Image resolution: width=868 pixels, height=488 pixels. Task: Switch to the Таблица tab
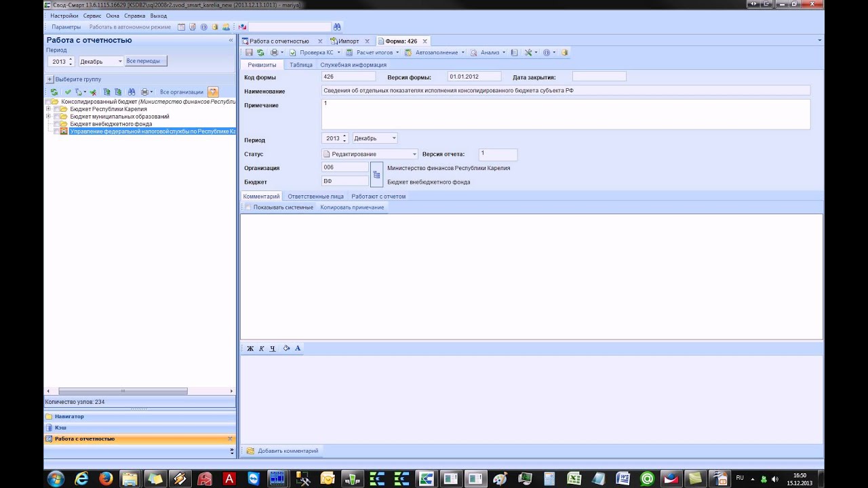(x=301, y=65)
